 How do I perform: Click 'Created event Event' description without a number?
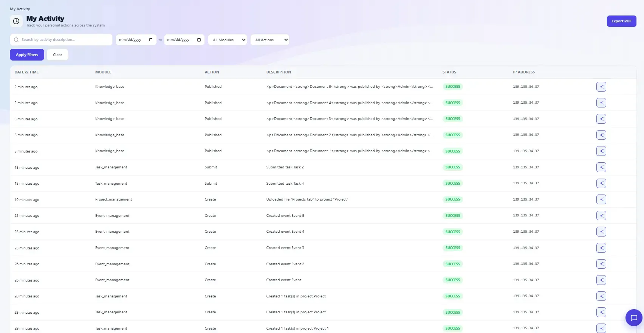pyautogui.click(x=284, y=280)
